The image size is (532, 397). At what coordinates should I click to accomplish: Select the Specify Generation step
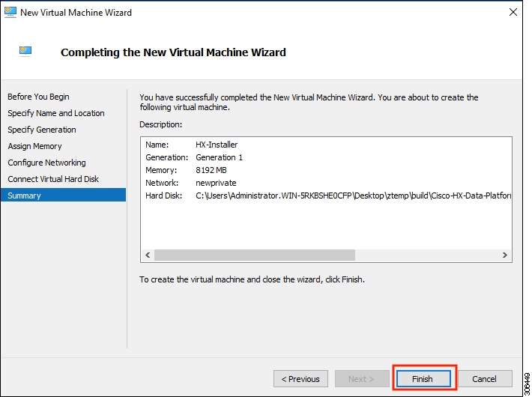pos(42,130)
